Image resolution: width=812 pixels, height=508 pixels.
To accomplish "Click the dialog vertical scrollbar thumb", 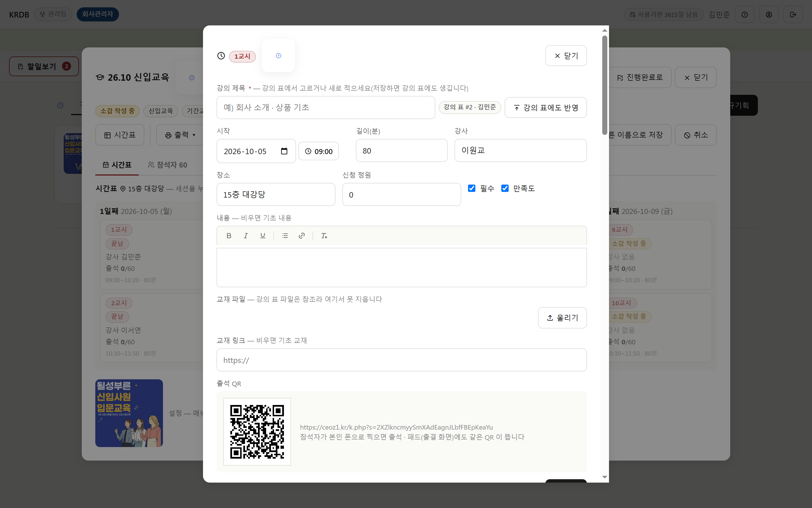I will (605, 85).
